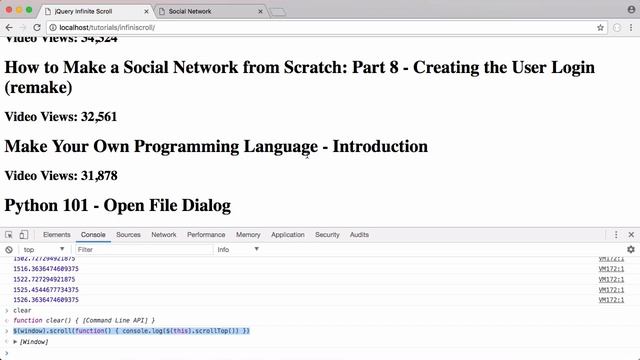This screenshot has height=360, width=640.
Task: Click the 'Make Your Own Programming Language' heading
Action: point(216,147)
